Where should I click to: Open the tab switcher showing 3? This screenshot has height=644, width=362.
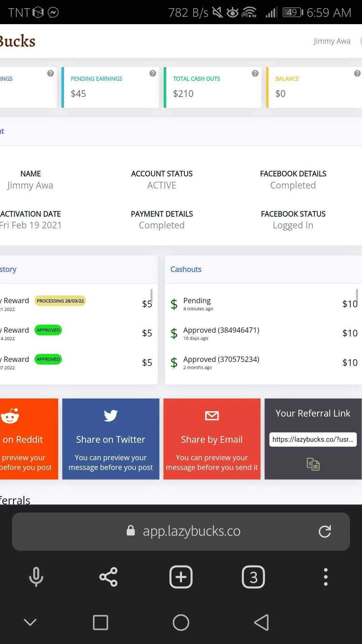[x=253, y=577]
